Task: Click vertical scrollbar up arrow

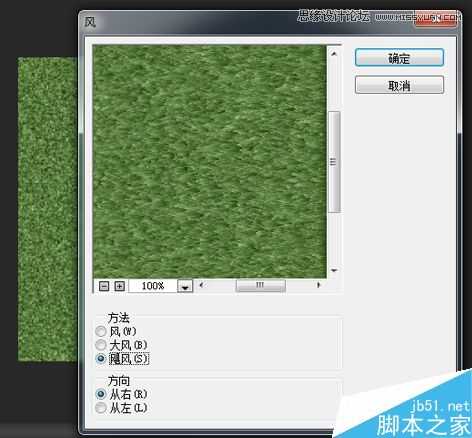Action: tap(334, 54)
